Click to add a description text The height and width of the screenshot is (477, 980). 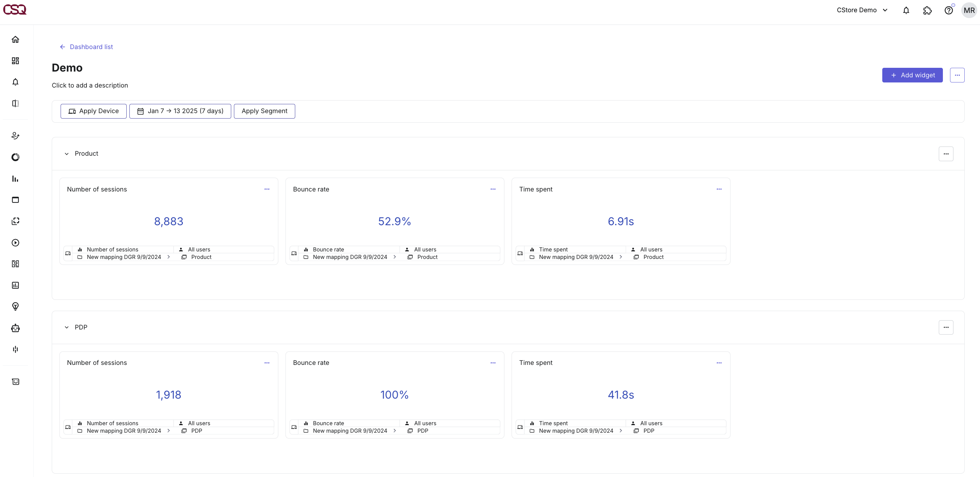point(90,85)
